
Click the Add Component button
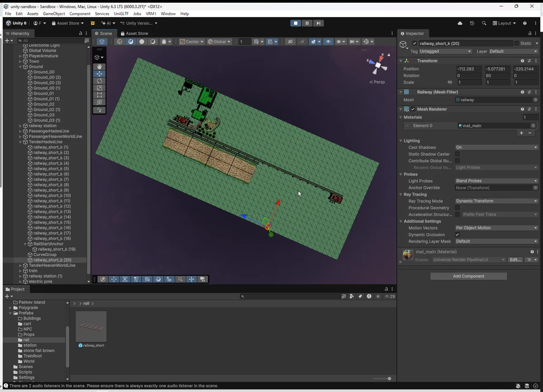click(x=468, y=276)
